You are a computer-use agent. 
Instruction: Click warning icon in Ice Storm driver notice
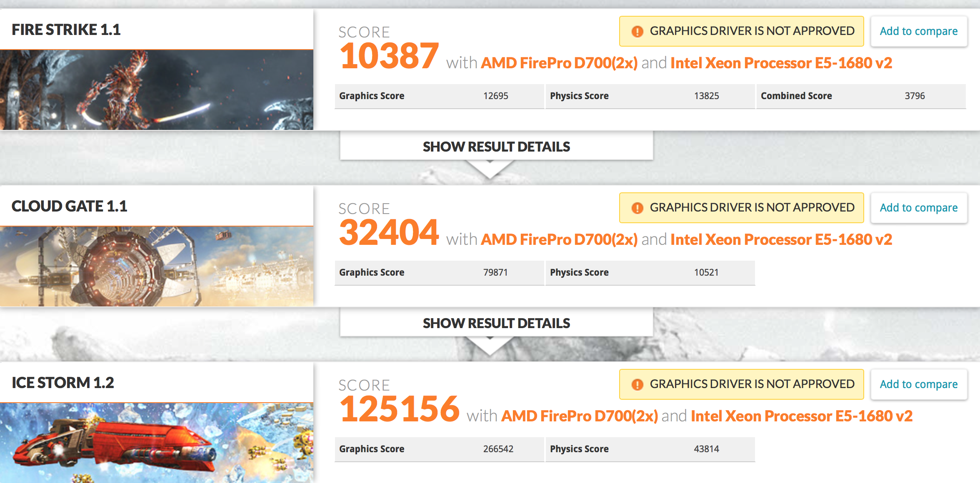[637, 384]
